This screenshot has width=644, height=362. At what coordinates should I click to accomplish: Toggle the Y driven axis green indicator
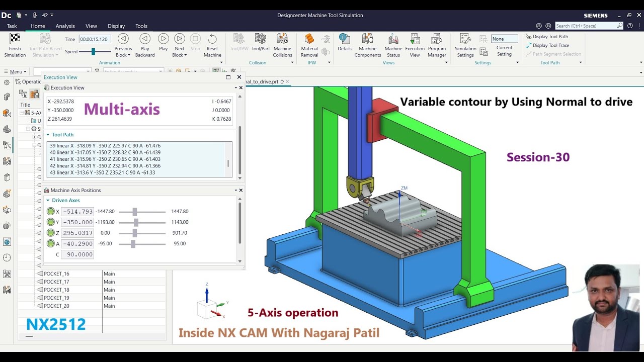click(50, 222)
